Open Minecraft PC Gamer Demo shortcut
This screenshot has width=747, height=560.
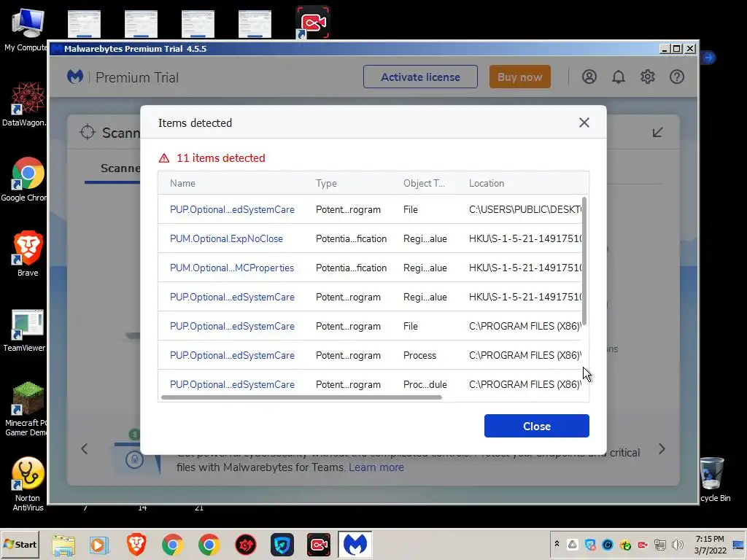[26, 408]
